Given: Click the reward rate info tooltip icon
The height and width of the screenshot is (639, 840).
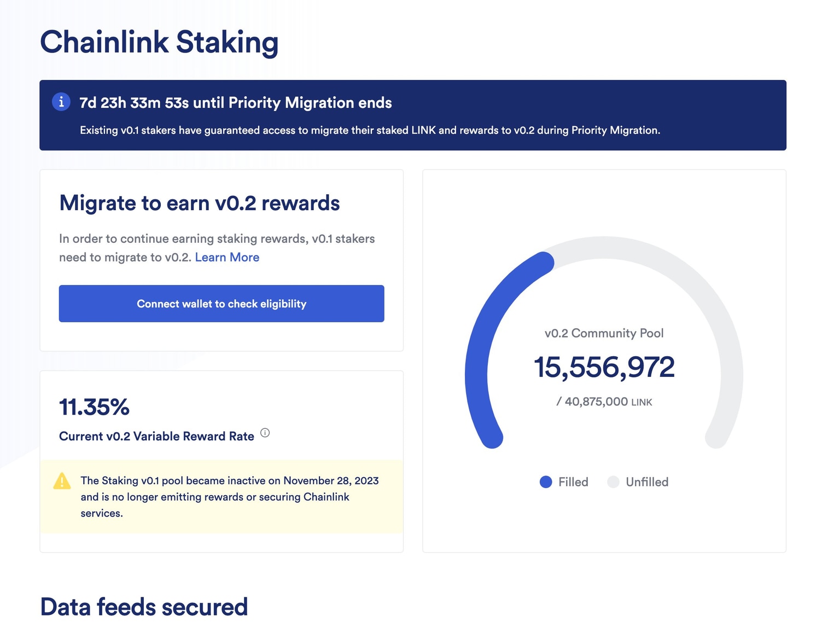Looking at the screenshot, I should coord(265,433).
